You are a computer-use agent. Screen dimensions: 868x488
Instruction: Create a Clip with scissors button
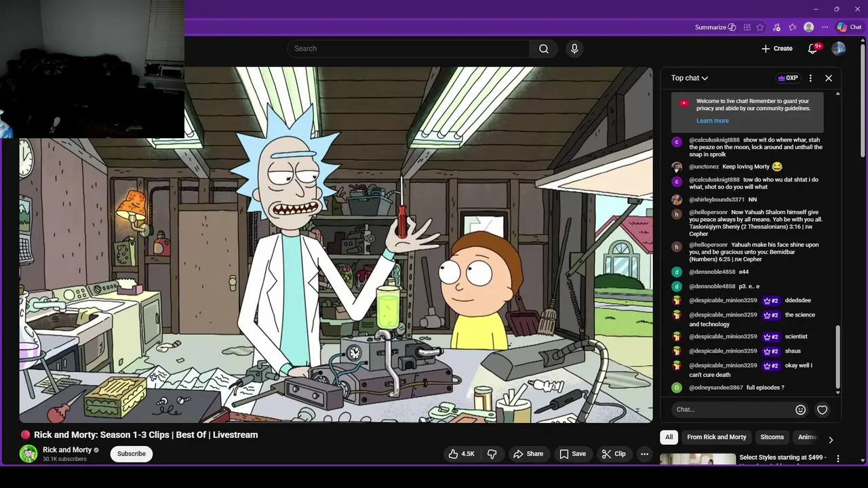pyautogui.click(x=614, y=454)
